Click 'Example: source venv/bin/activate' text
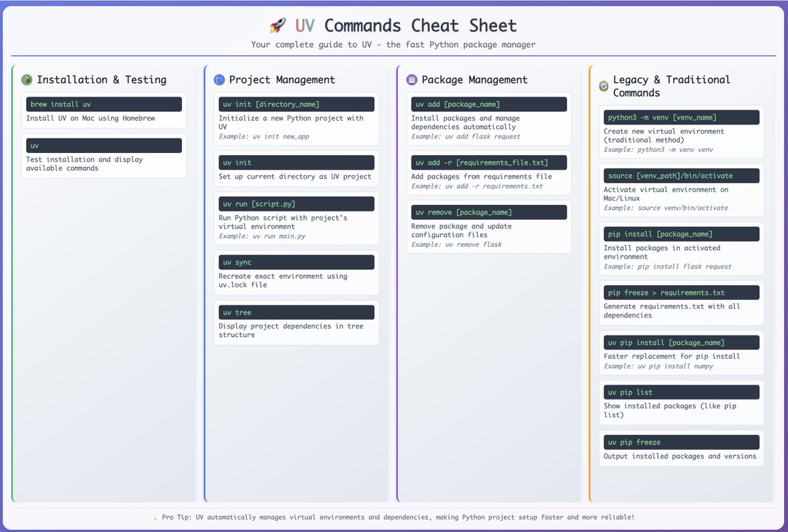The image size is (788, 532). (x=665, y=208)
